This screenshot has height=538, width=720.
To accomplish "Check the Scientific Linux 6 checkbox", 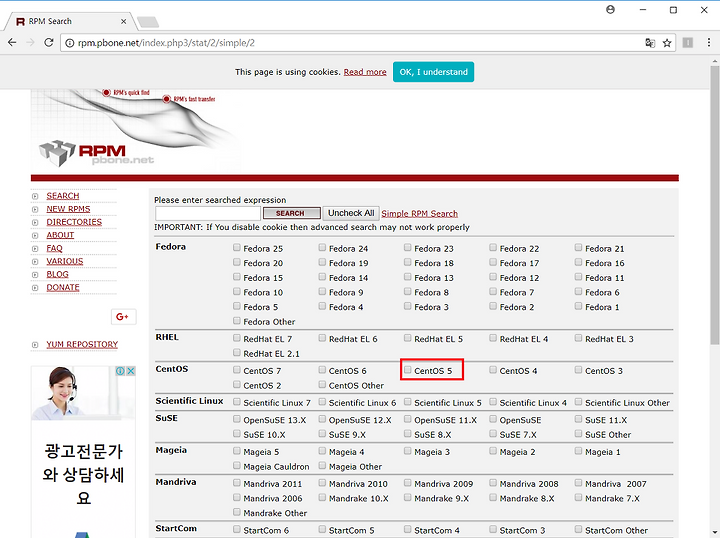I will pos(322,402).
